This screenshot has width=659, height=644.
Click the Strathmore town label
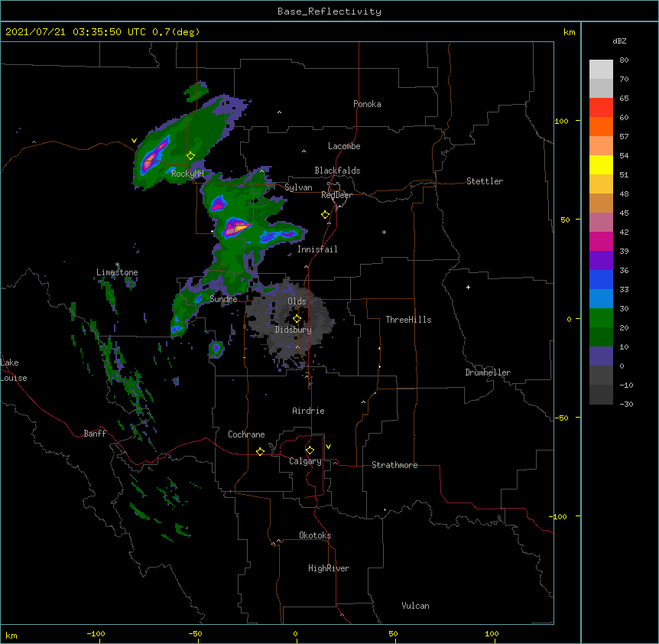point(394,465)
